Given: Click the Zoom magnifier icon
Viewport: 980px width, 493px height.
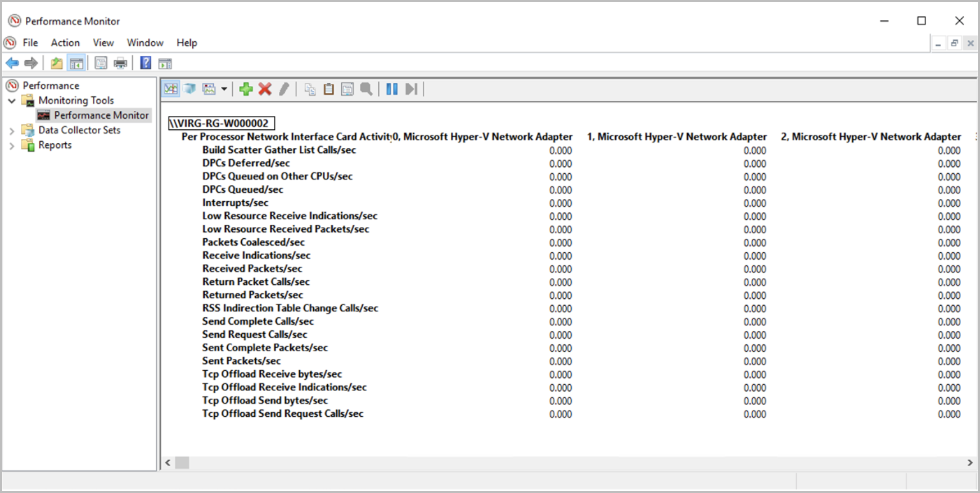Looking at the screenshot, I should tap(366, 89).
